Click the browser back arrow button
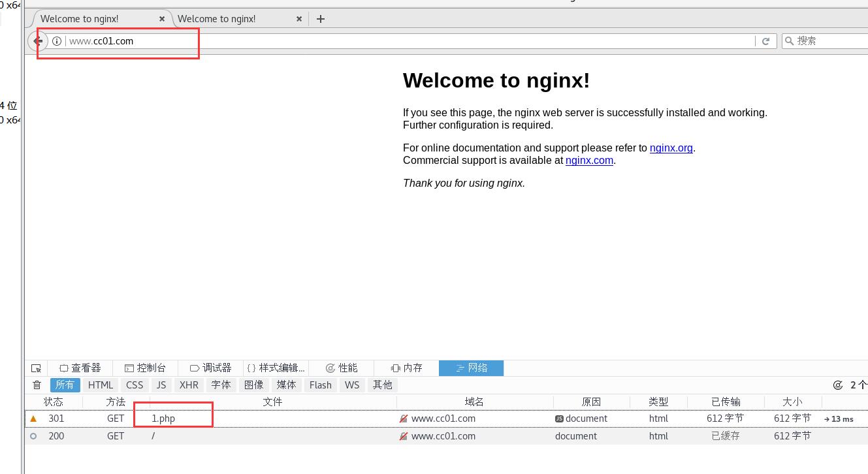Image resolution: width=868 pixels, height=474 pixels. (38, 40)
